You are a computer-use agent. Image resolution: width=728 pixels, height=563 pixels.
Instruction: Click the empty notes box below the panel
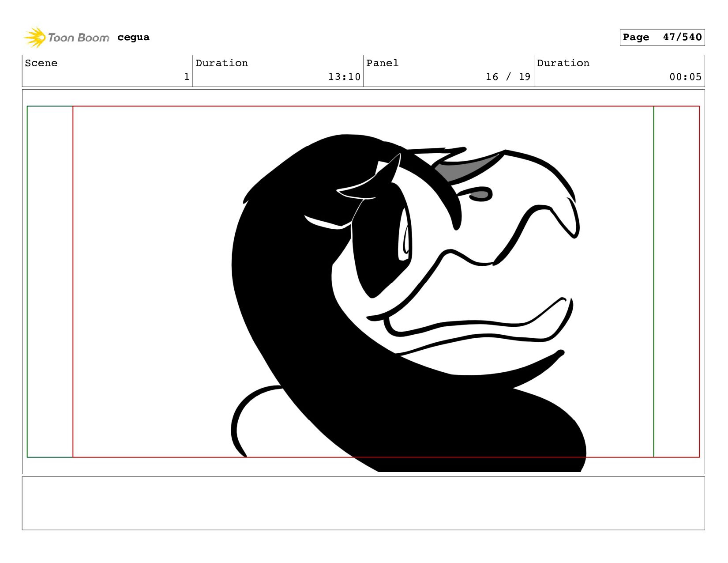click(363, 503)
